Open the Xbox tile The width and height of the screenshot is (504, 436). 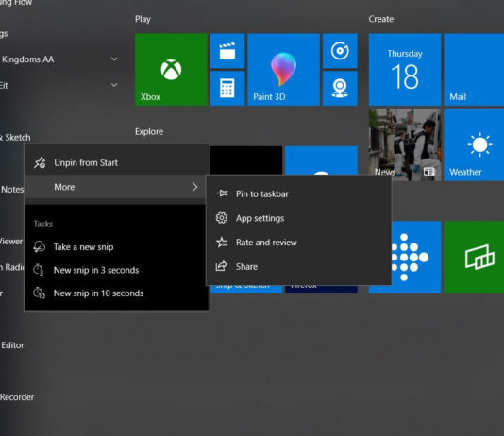coord(171,70)
